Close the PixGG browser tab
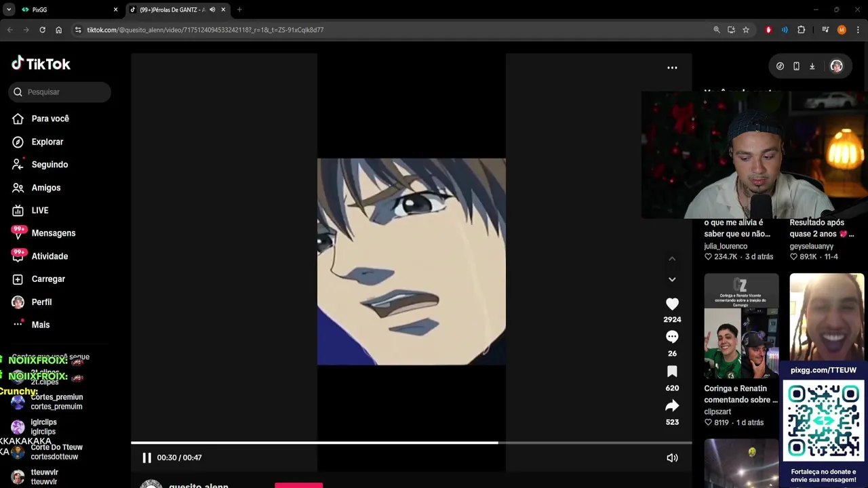 115,9
